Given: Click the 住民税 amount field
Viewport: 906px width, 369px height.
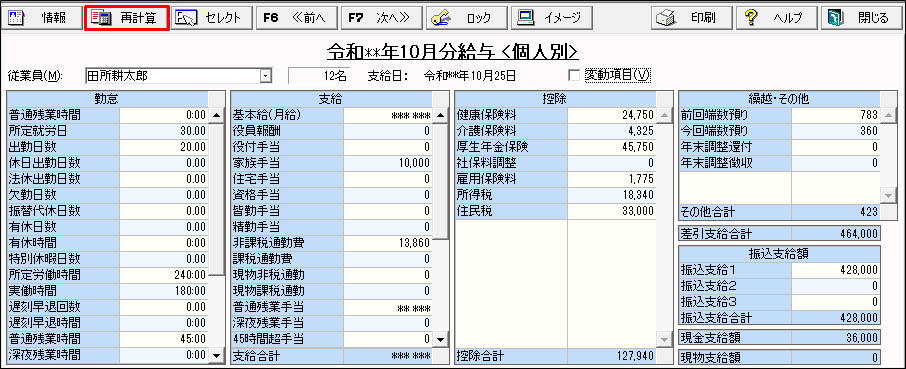Looking at the screenshot, I should pyautogui.click(x=612, y=210).
